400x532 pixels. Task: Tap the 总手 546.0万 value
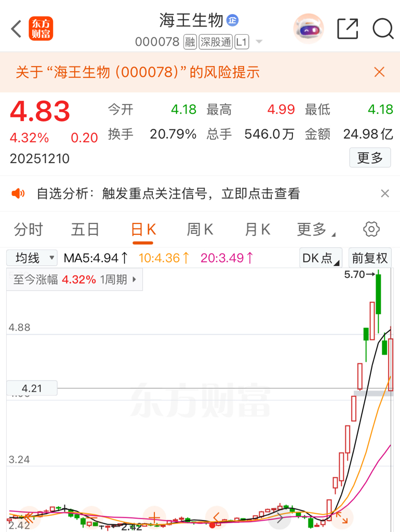(x=270, y=134)
